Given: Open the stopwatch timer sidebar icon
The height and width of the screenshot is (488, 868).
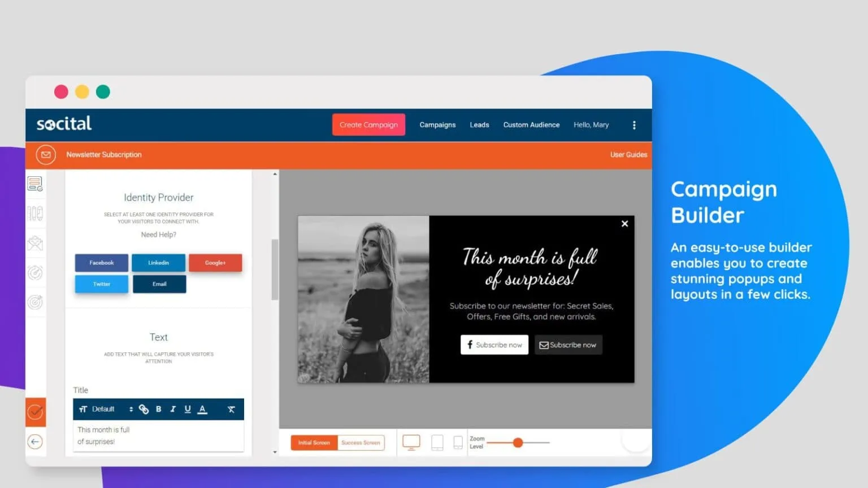Looking at the screenshot, I should click(35, 273).
